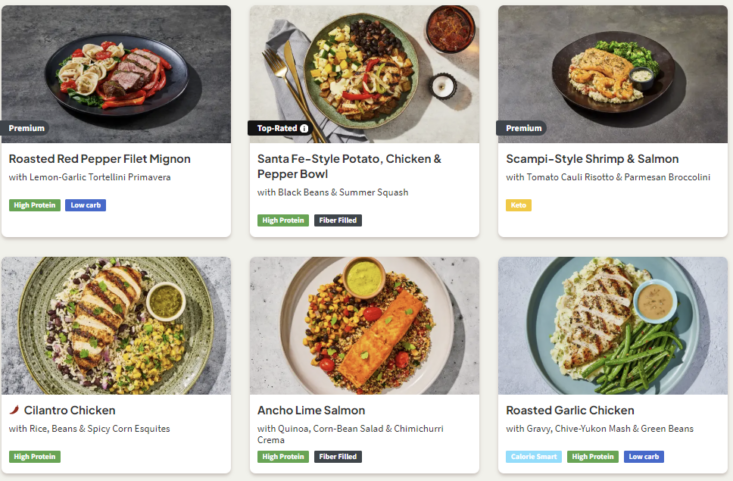This screenshot has height=481, width=733.
Task: Open the Cilantro Chicken meal image
Action: pos(116,325)
